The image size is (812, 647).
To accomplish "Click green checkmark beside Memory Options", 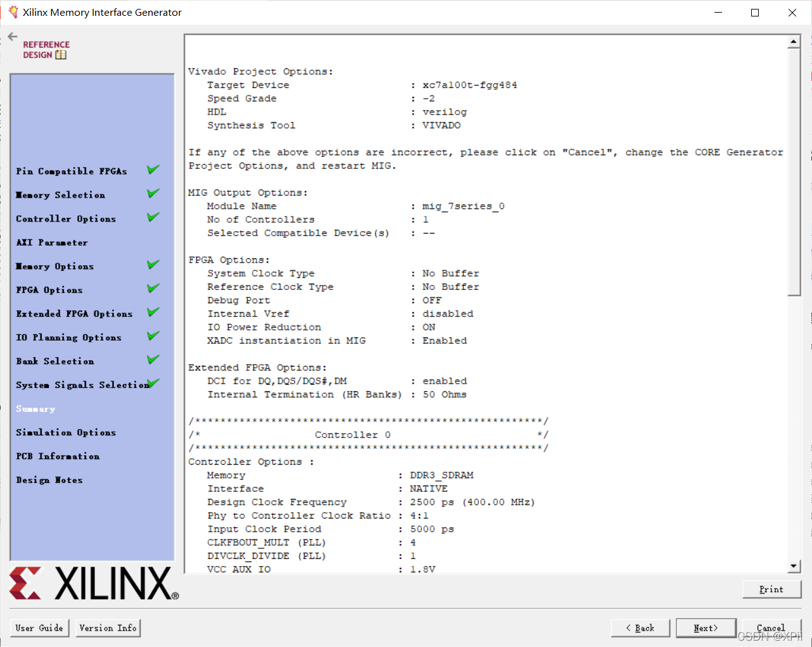I will (x=153, y=265).
